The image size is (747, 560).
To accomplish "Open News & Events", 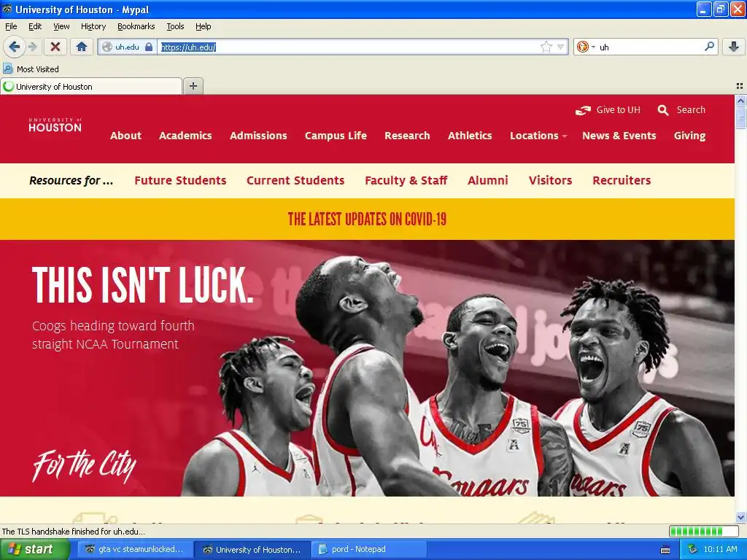I will 619,136.
